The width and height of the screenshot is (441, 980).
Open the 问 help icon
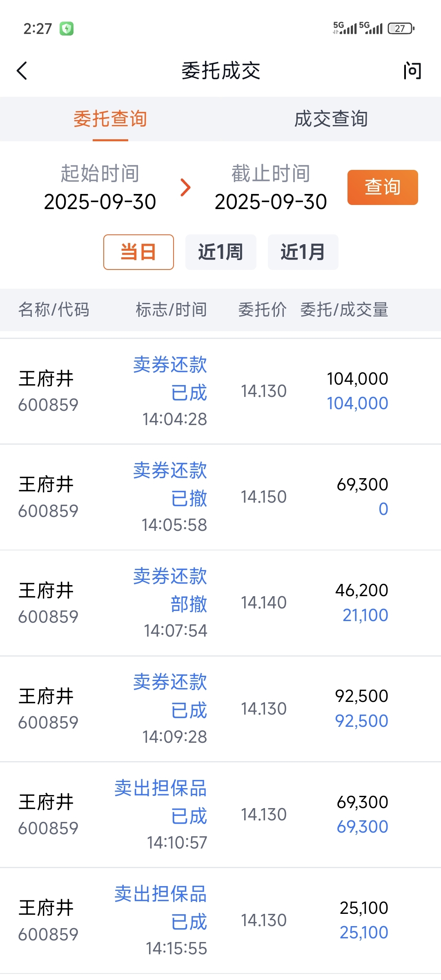(x=412, y=71)
